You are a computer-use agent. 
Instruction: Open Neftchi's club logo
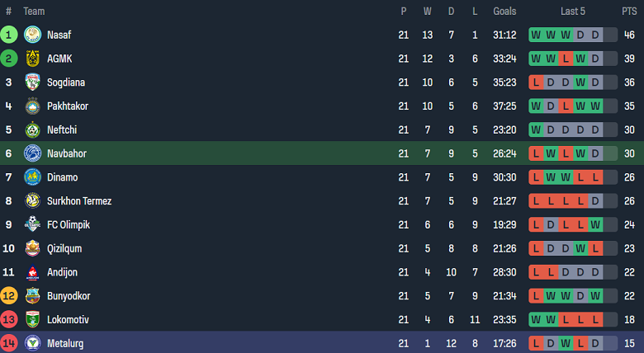(x=32, y=129)
